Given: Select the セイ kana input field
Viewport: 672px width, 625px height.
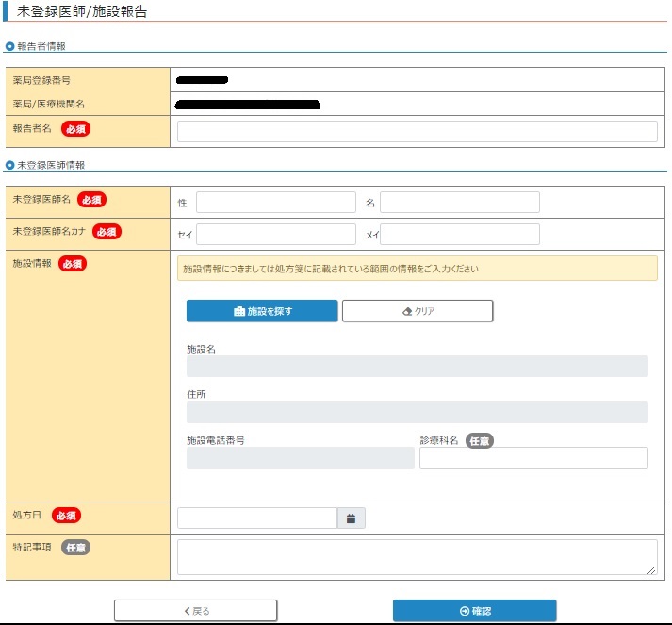Looking at the screenshot, I should pyautogui.click(x=275, y=234).
